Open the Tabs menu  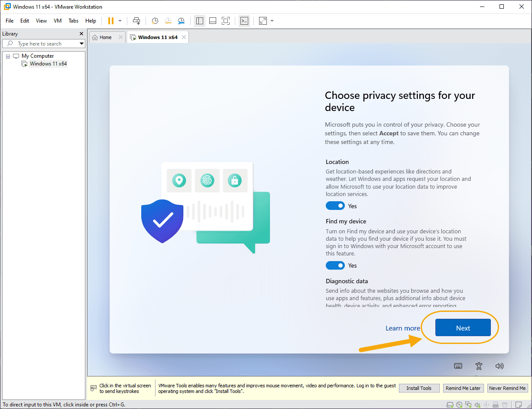click(74, 21)
